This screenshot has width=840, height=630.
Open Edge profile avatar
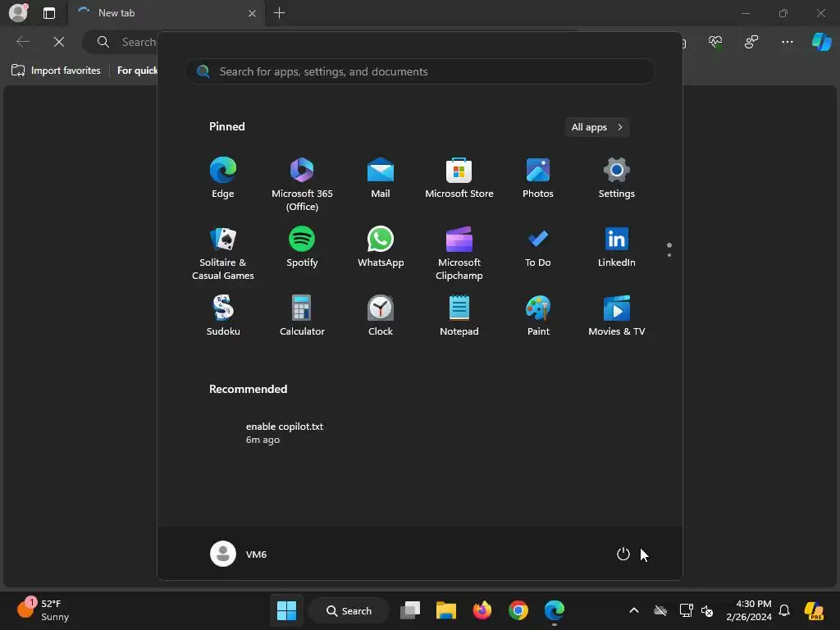[19, 12]
